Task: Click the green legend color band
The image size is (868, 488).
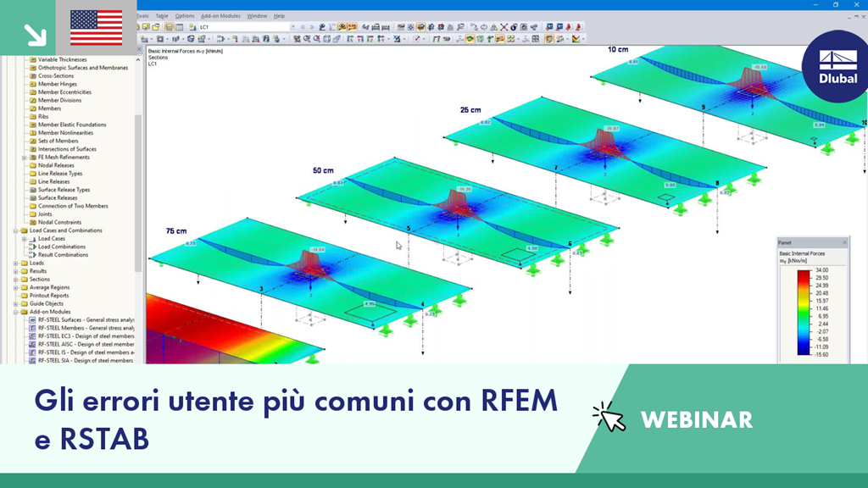Action: coord(804,313)
